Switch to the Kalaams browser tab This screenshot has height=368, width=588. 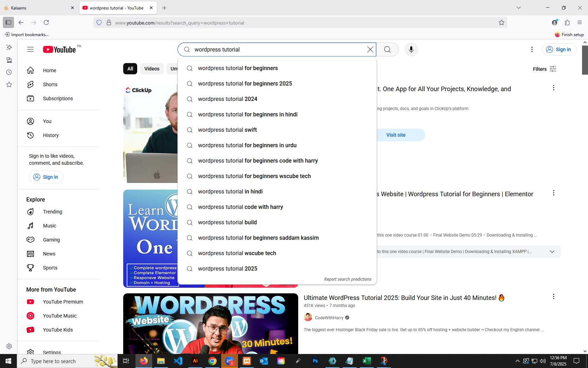pos(39,8)
